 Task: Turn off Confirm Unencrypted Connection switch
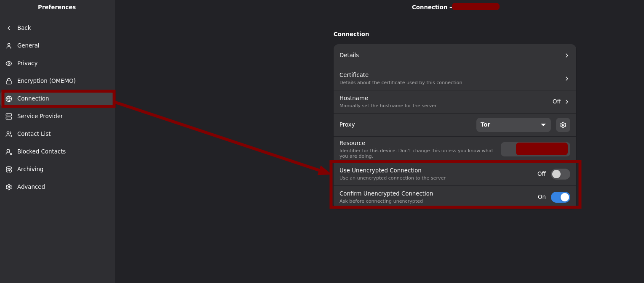(560, 197)
